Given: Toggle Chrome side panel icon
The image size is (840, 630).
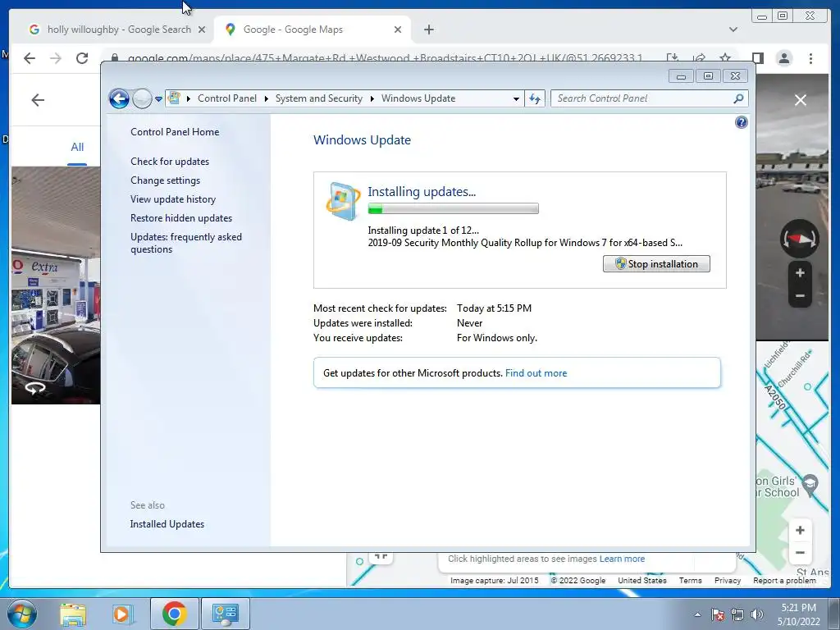Looking at the screenshot, I should 757,58.
